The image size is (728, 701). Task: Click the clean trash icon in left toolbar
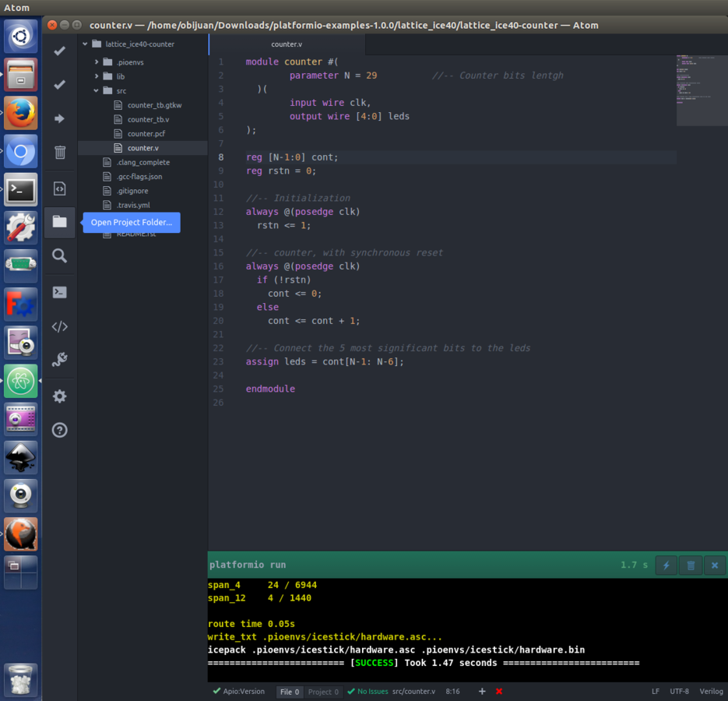pyautogui.click(x=59, y=153)
